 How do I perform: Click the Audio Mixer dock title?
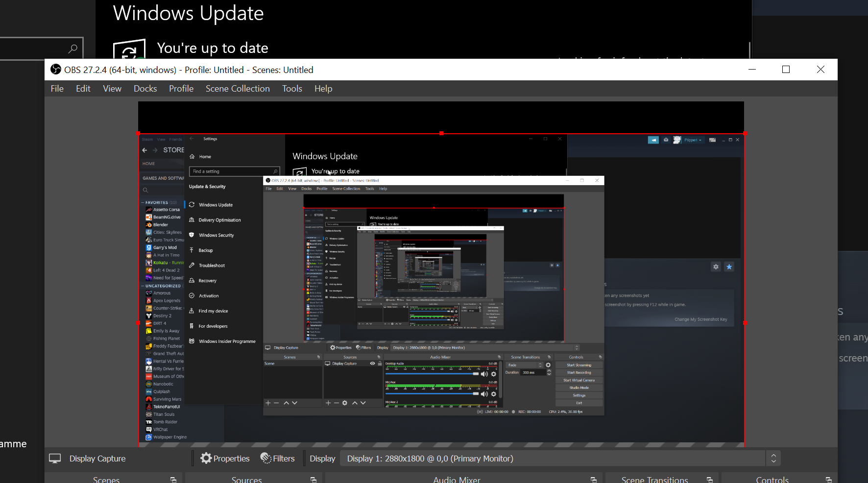click(457, 480)
